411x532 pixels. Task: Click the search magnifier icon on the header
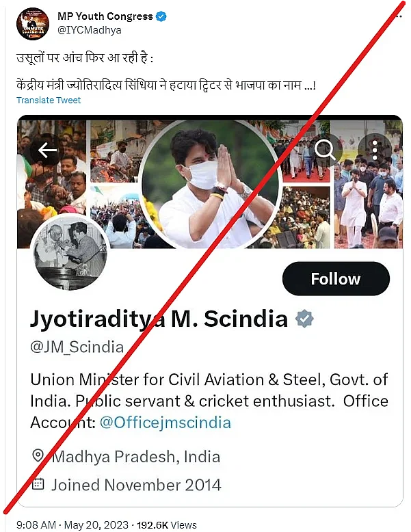tap(325, 149)
